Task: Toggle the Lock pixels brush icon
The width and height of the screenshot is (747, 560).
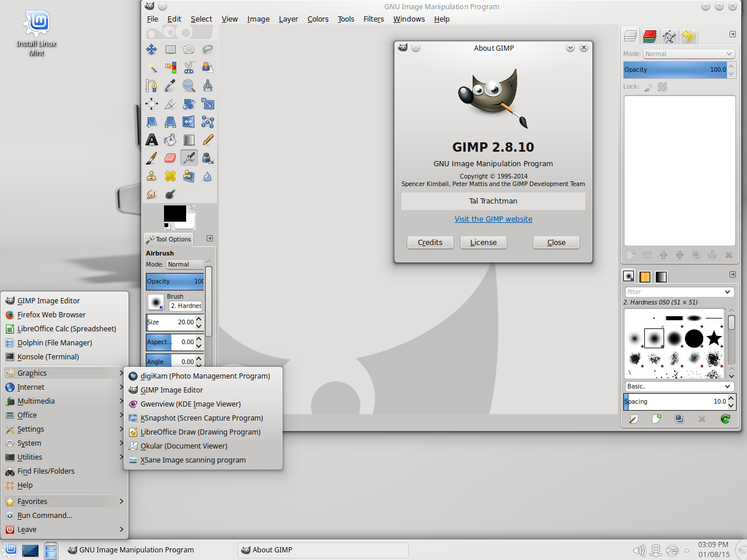Action: pos(648,87)
